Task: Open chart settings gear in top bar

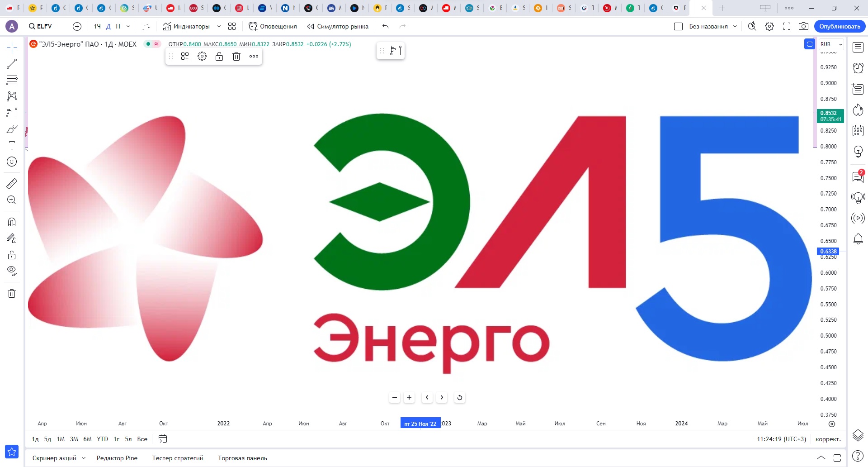Action: 769,26
